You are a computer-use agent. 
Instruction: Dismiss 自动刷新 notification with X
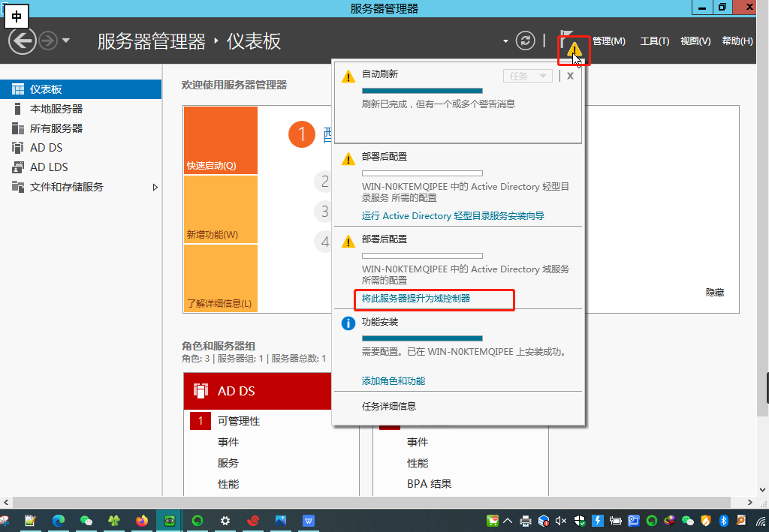[570, 76]
